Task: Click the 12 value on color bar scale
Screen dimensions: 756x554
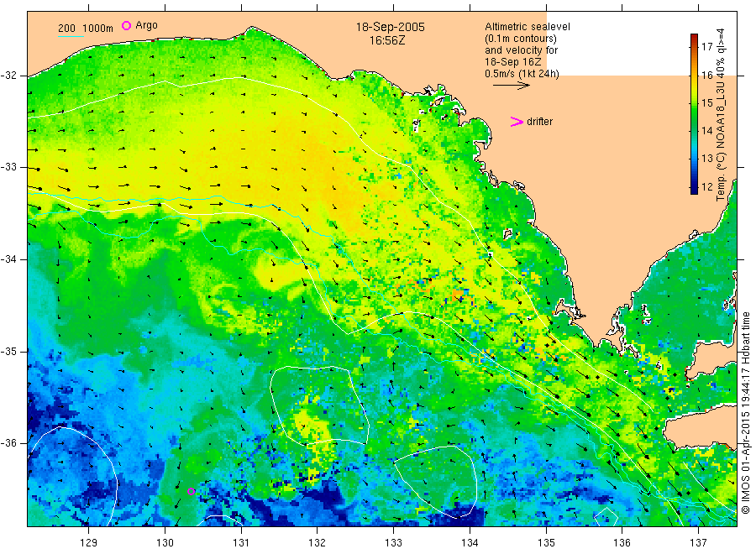Action: (x=706, y=186)
